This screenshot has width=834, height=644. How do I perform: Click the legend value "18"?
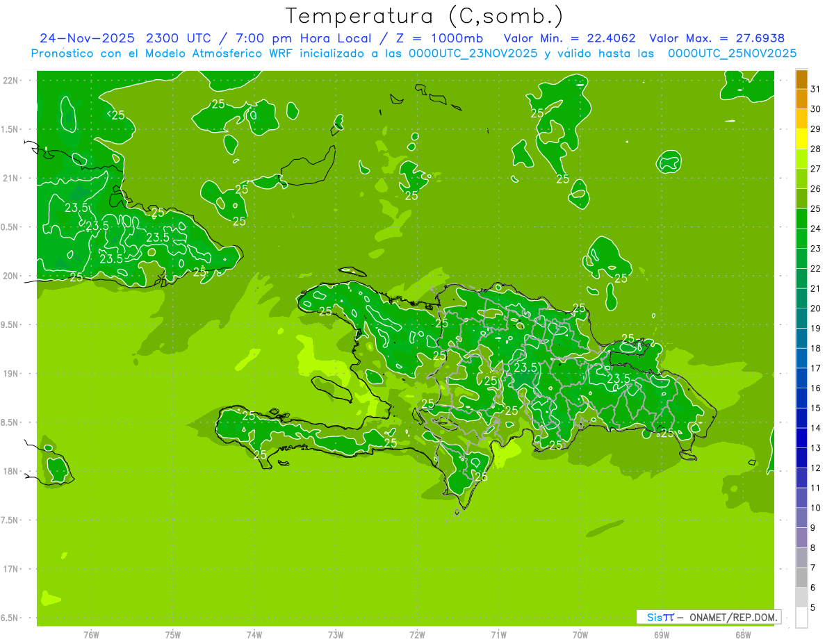coord(816,348)
